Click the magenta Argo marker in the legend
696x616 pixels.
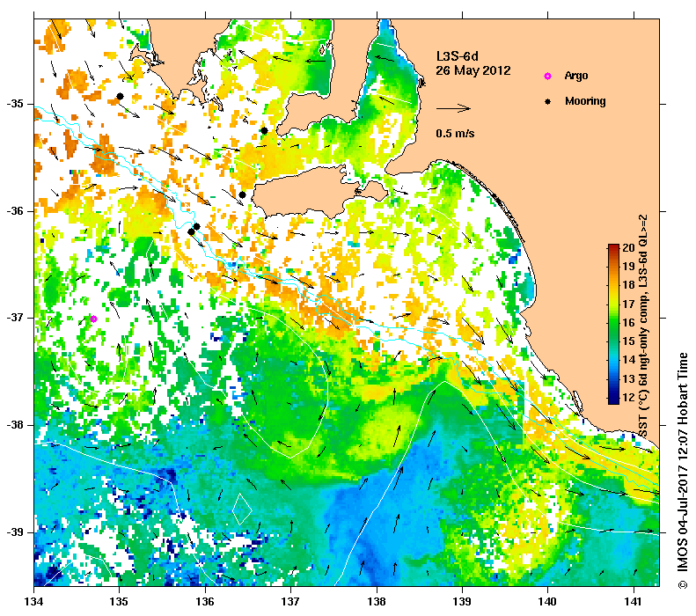[x=548, y=77]
